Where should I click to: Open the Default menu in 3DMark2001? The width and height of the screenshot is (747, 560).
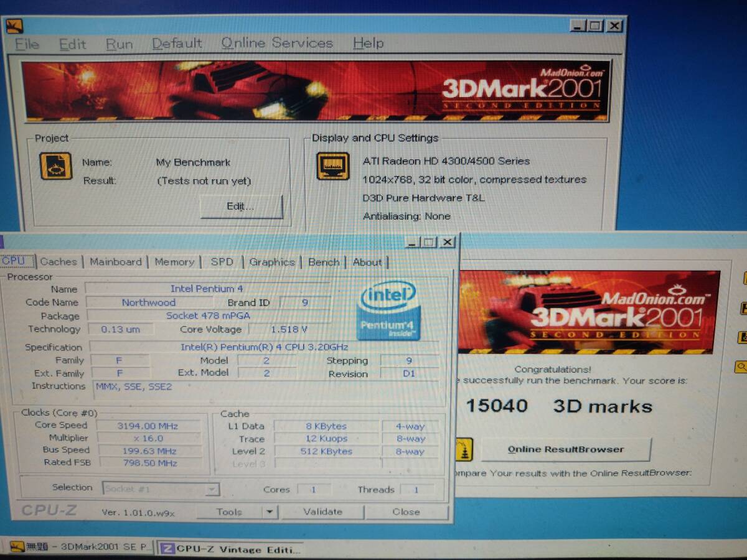tap(177, 44)
